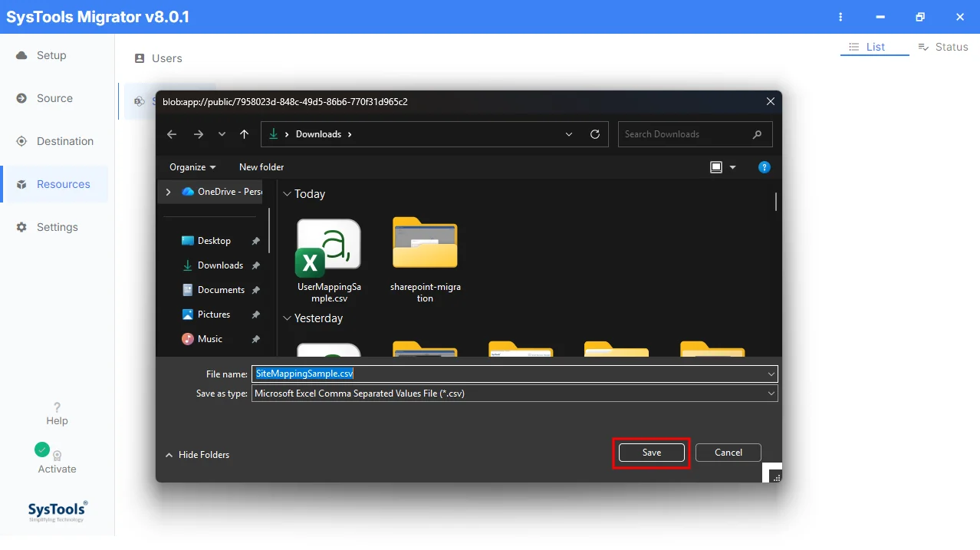This screenshot has height=550, width=980.
Task: Go back in the save dialog
Action: pos(172,134)
